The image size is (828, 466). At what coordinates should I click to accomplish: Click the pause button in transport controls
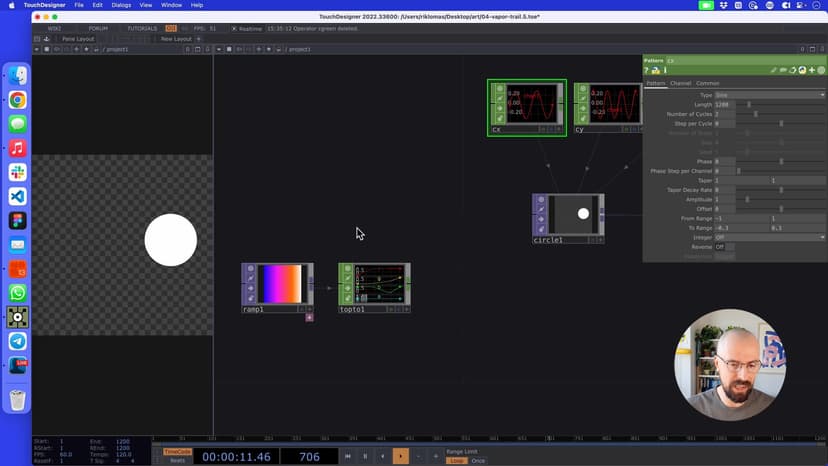point(365,456)
